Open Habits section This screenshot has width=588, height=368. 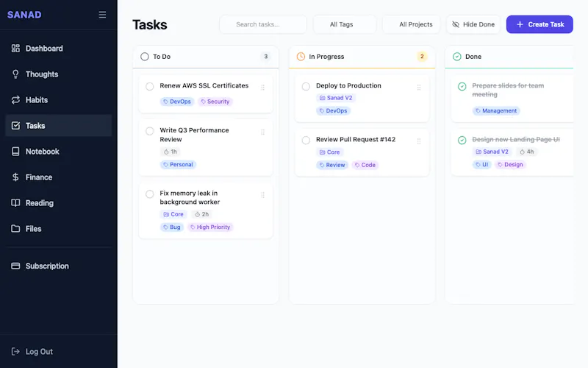pos(59,100)
